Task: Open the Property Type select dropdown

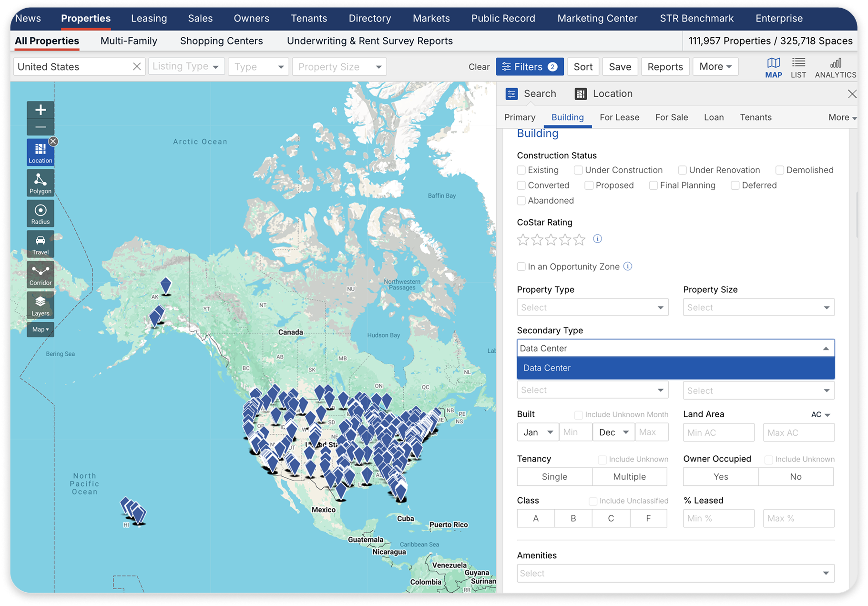Action: (x=592, y=307)
